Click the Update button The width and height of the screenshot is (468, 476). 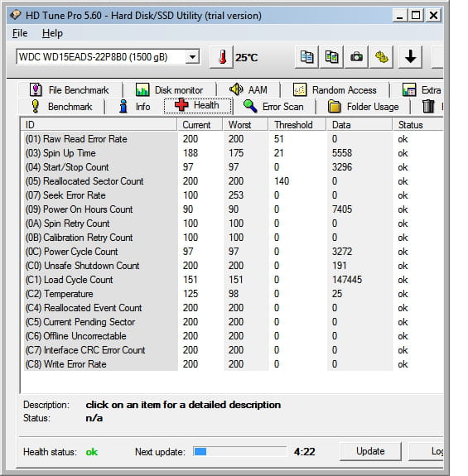click(x=370, y=451)
